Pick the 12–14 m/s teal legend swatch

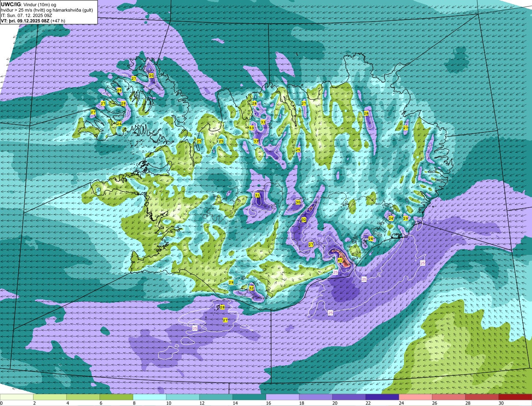point(216,397)
